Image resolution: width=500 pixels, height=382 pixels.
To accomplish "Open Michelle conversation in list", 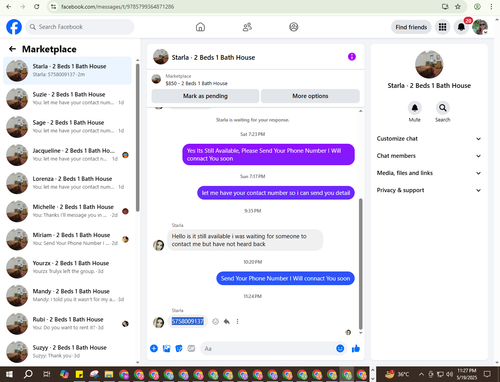I will pos(67,211).
